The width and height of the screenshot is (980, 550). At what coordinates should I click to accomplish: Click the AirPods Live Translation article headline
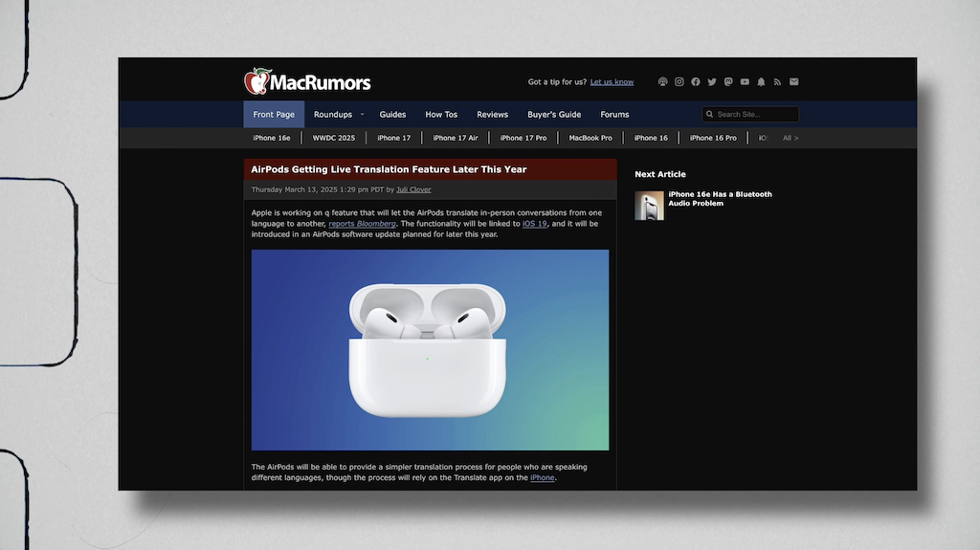(389, 169)
